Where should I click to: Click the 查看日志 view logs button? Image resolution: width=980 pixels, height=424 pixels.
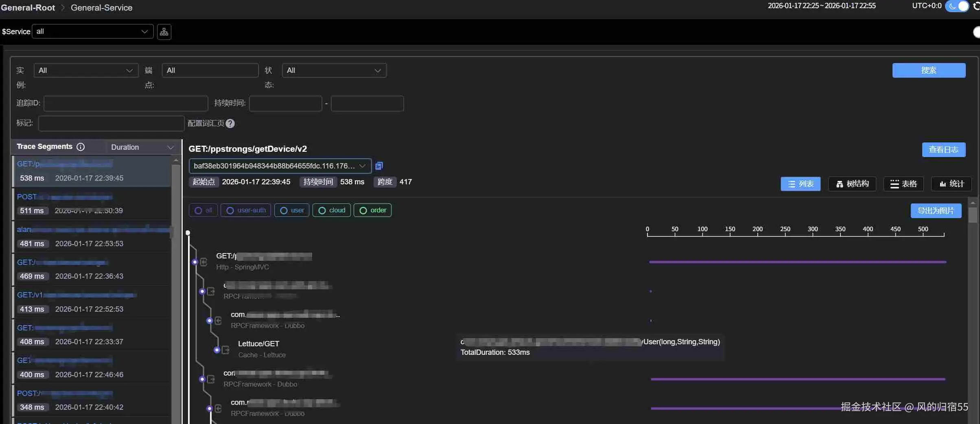(943, 150)
